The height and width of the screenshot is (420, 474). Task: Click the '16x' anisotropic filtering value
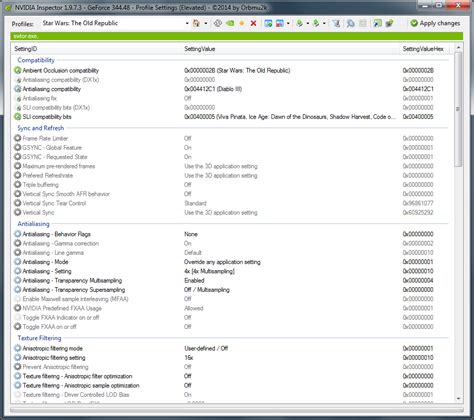pos(189,358)
